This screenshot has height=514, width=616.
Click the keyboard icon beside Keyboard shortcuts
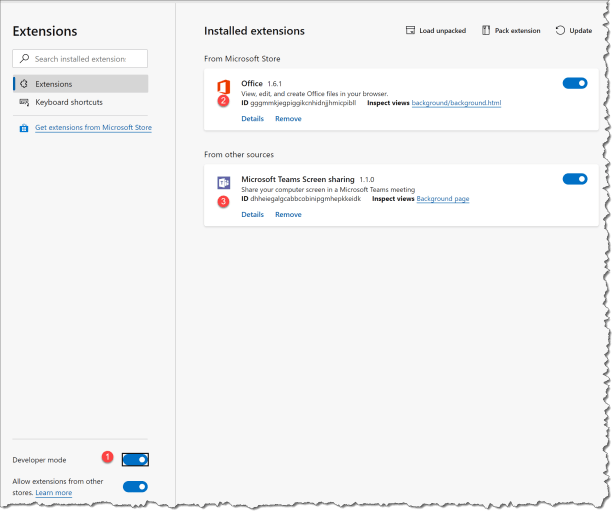pyautogui.click(x=24, y=102)
